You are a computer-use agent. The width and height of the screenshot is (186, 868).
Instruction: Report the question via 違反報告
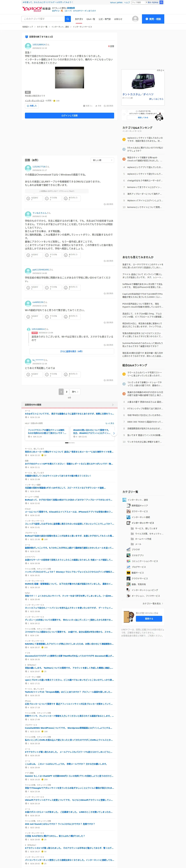click(109, 106)
